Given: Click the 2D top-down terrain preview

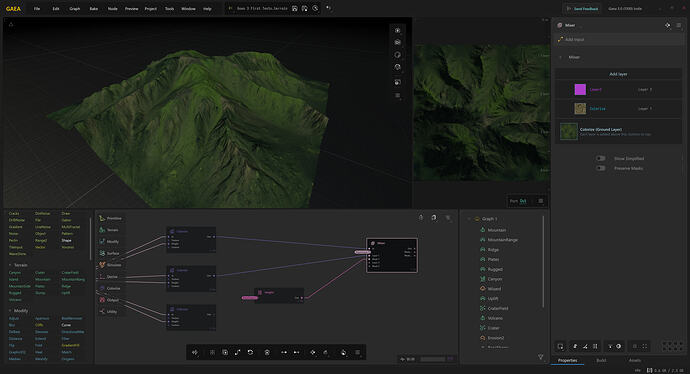Looking at the screenshot, I should [482, 112].
